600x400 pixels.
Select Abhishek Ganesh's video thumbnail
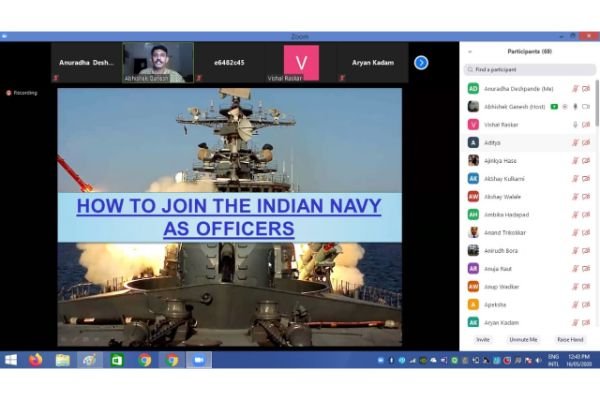point(158,62)
